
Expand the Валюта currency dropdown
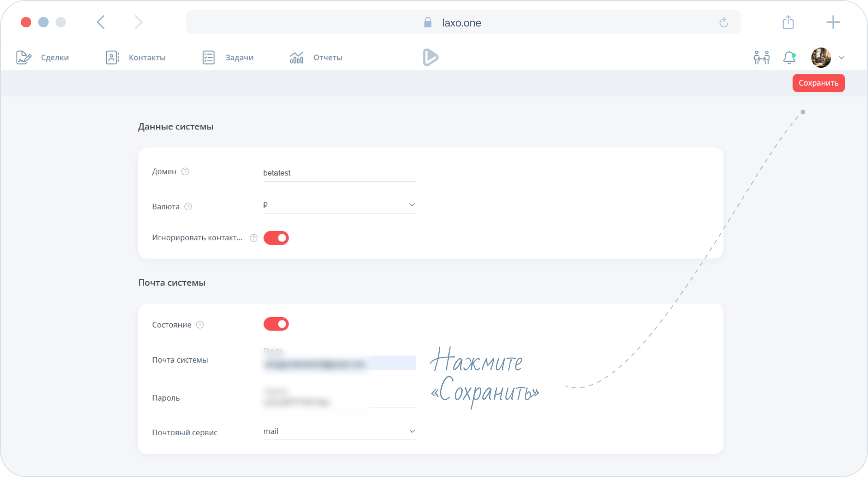[x=412, y=205]
